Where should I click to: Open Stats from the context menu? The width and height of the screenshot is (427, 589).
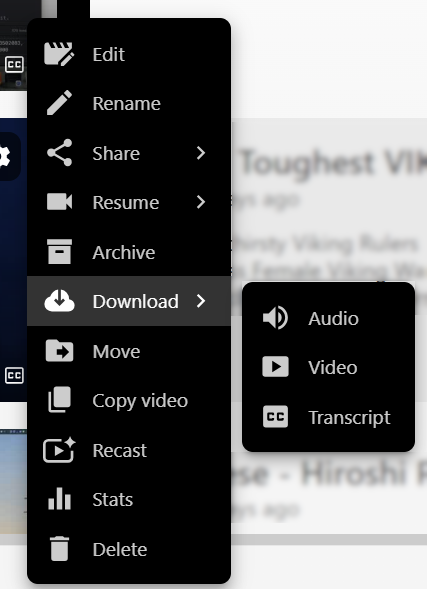point(129,499)
